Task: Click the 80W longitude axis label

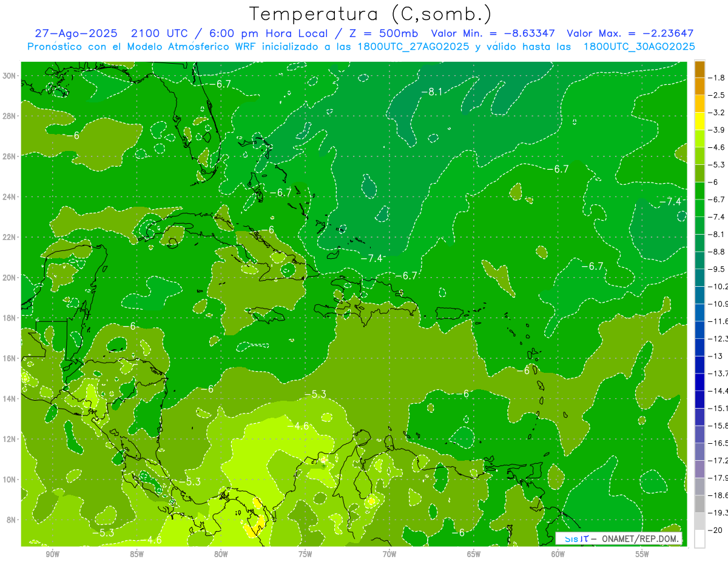Action: (x=221, y=554)
